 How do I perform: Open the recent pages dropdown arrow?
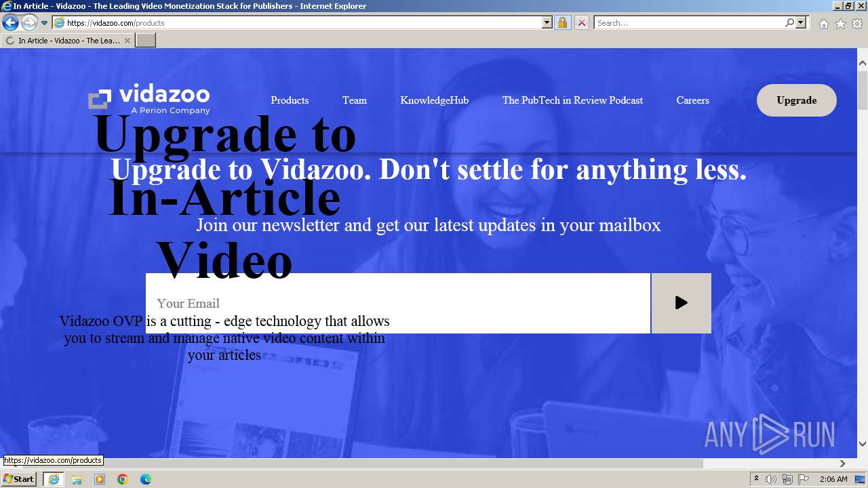coord(45,23)
